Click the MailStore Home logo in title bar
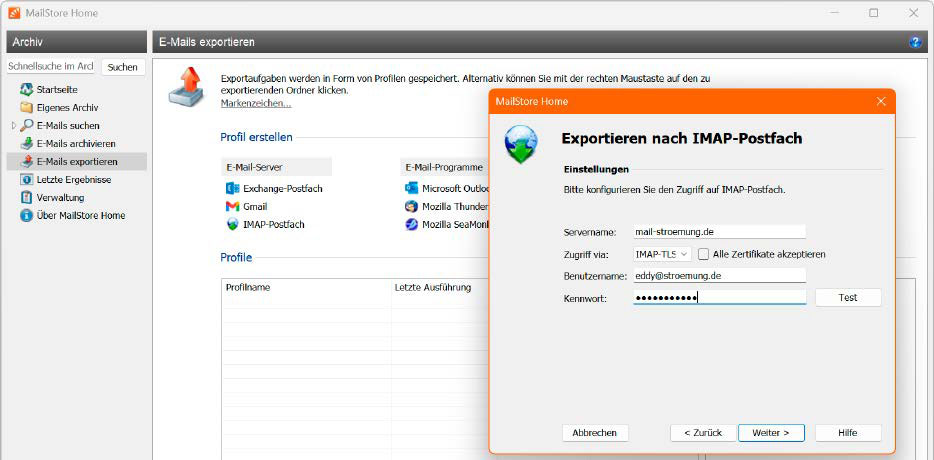934x460 pixels. (x=14, y=13)
